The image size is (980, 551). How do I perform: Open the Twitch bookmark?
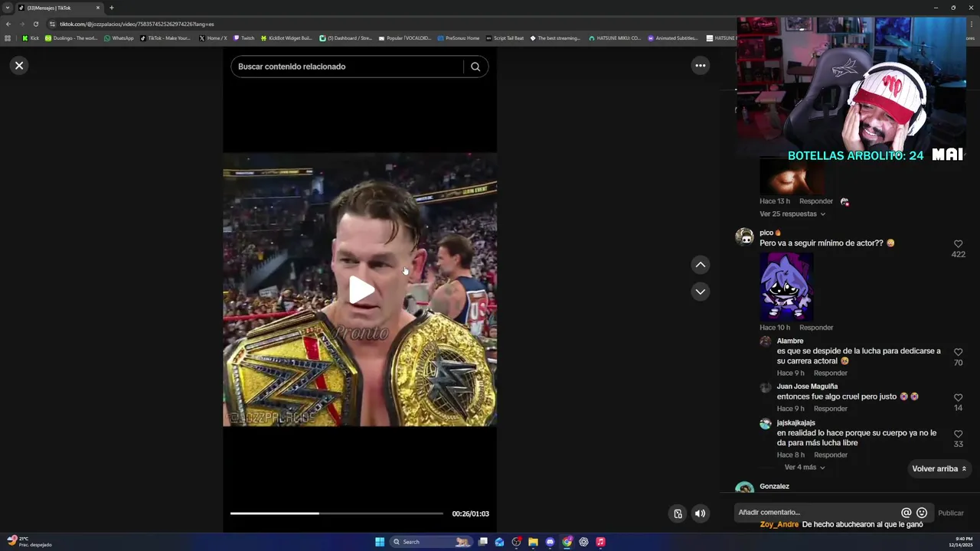[x=244, y=38]
